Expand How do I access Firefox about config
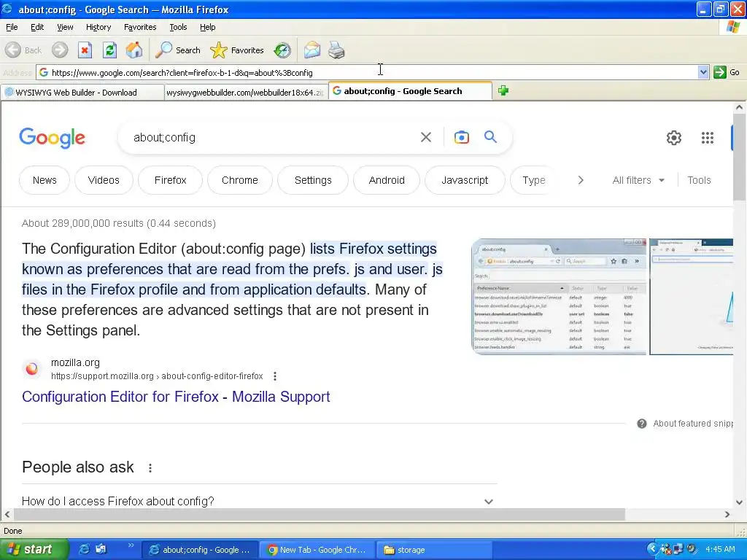The image size is (747, 560). [260, 501]
